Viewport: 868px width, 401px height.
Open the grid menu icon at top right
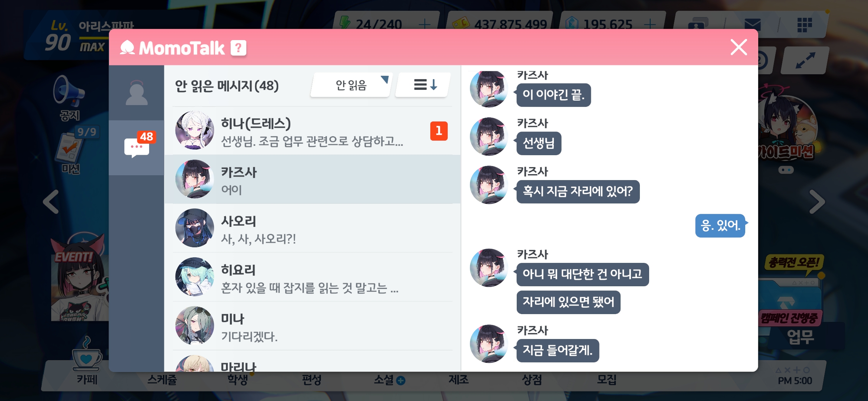805,25
